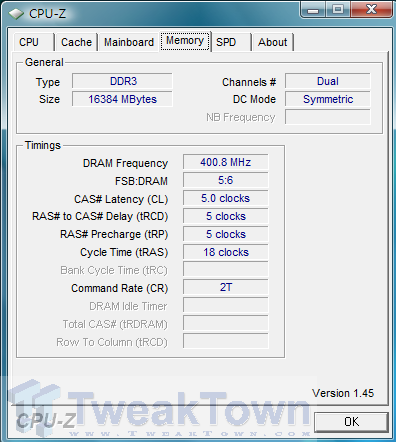Maximize the CPU-Z window
Image resolution: width=396 pixels, height=442 pixels.
338,9
